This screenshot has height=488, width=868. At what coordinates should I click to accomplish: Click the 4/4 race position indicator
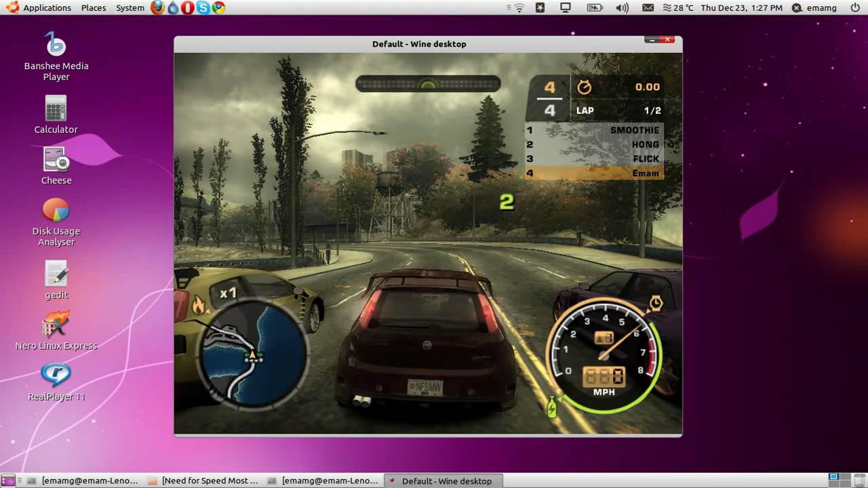[549, 98]
